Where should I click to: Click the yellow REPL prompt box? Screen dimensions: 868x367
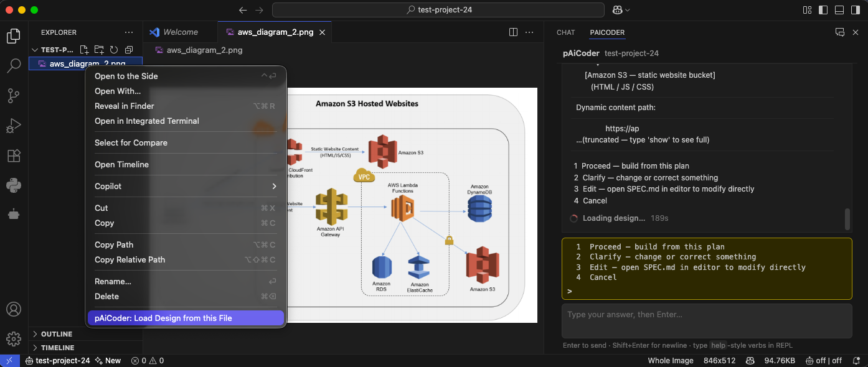pos(707,269)
